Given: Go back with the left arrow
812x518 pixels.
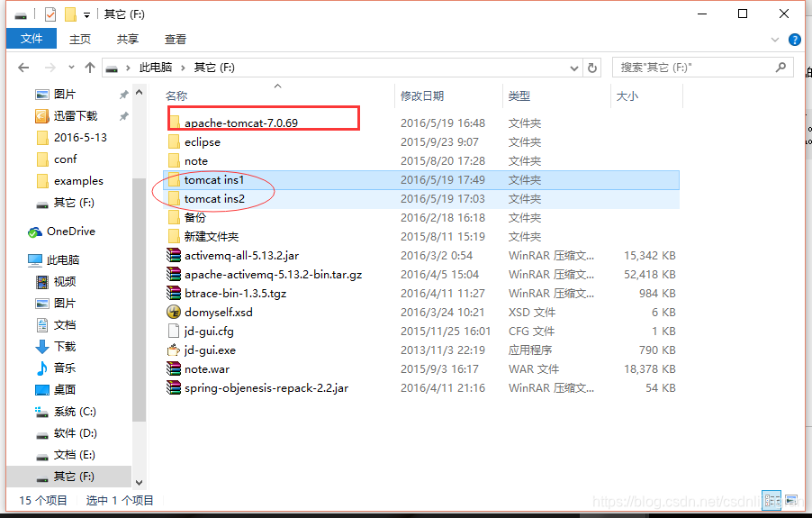Looking at the screenshot, I should (23, 68).
